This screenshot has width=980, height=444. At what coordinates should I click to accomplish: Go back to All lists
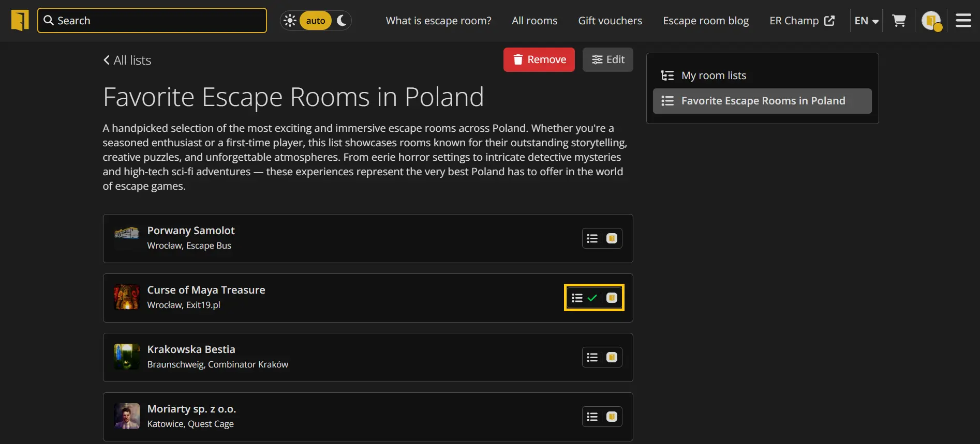127,60
